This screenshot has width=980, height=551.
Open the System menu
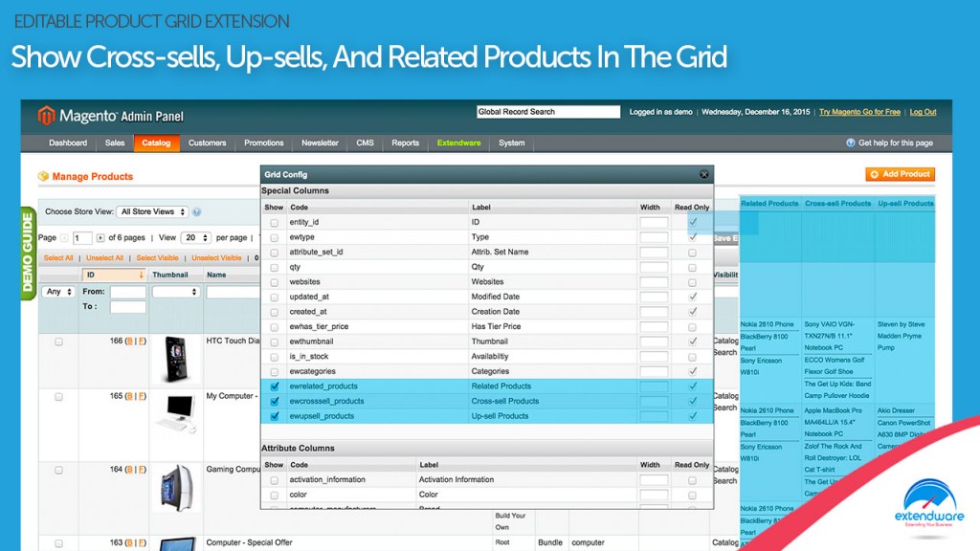[x=512, y=143]
